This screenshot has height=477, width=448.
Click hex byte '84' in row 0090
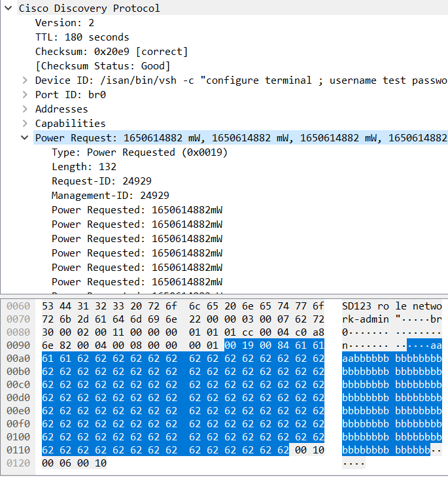283,345
